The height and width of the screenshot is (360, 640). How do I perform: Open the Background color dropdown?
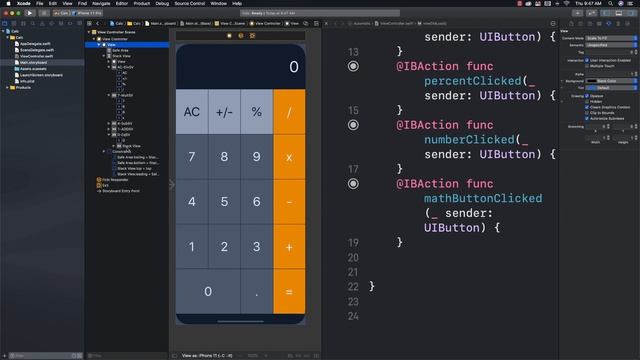point(611,81)
